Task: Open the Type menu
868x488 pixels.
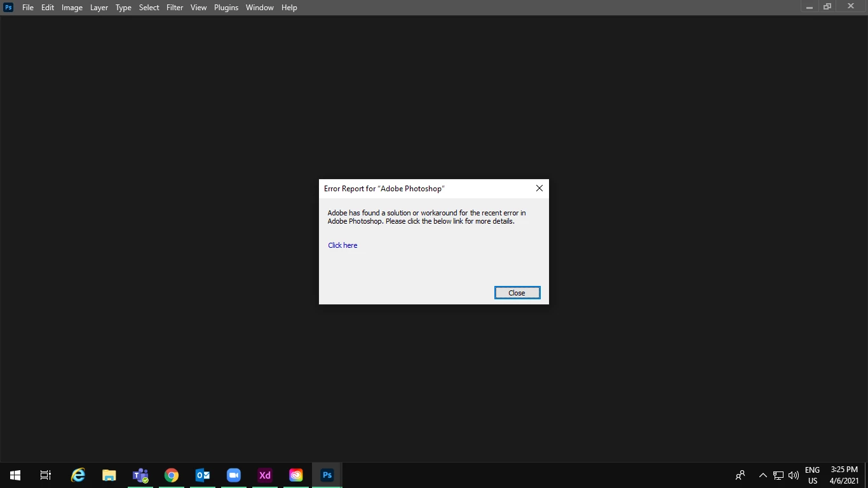Action: point(123,8)
